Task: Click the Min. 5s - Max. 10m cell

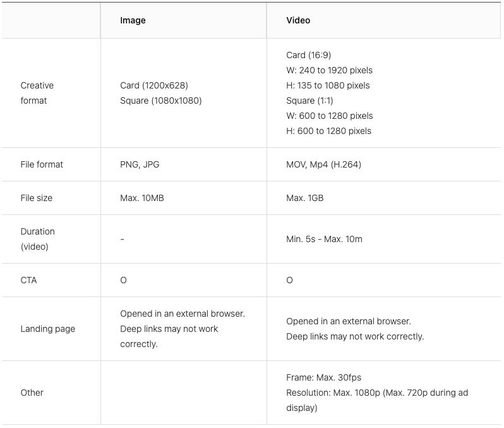Action: point(324,239)
